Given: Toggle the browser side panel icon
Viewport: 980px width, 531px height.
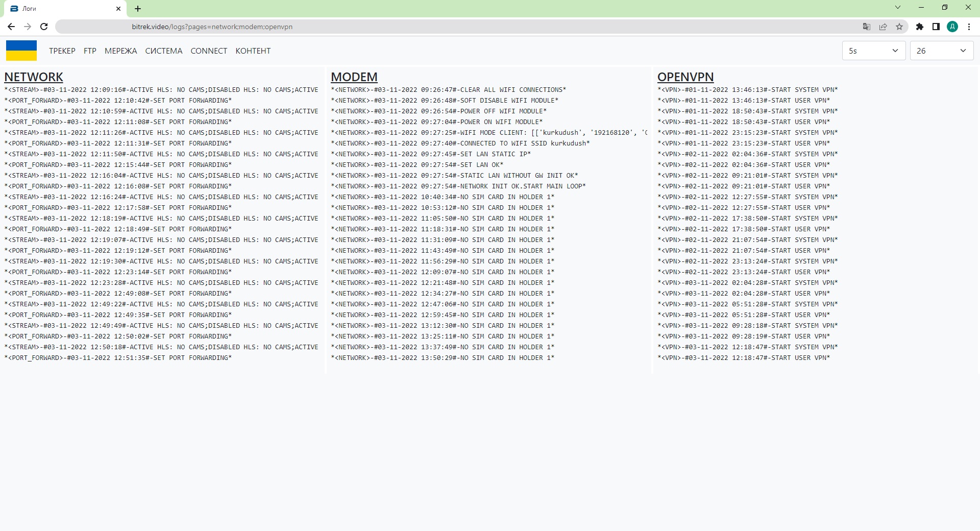Looking at the screenshot, I should pyautogui.click(x=936, y=27).
